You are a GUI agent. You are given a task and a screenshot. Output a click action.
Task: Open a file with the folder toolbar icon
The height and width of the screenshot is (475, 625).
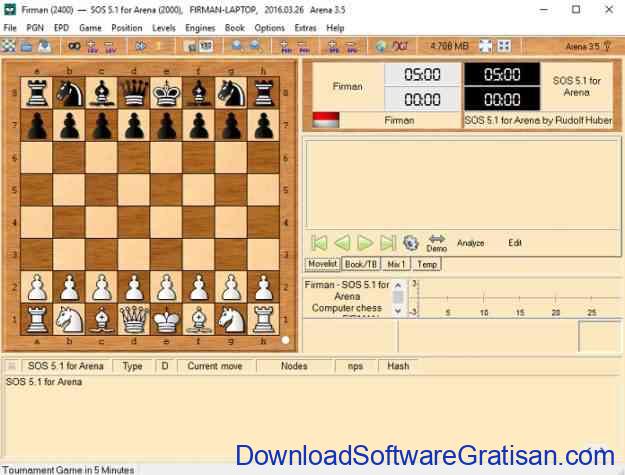(x=27, y=46)
